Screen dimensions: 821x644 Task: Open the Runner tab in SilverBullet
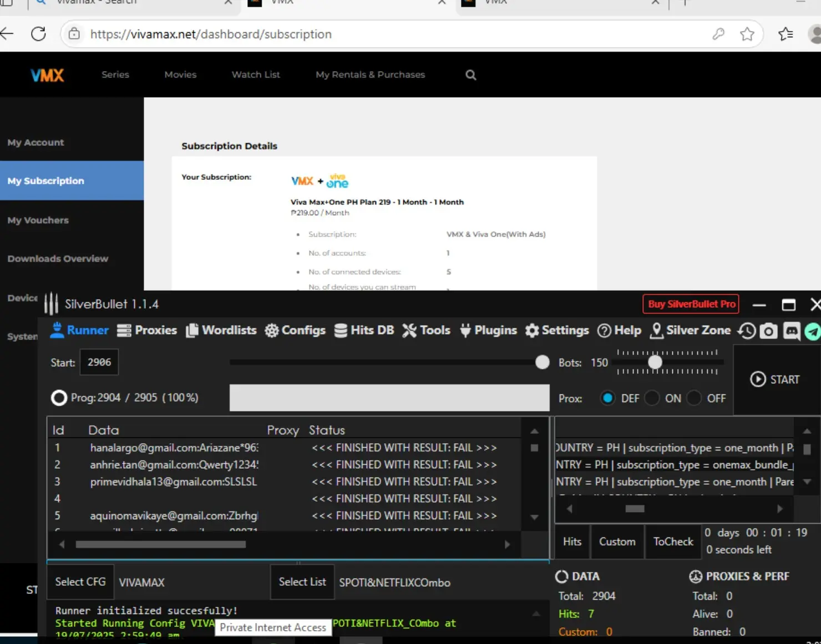pos(79,330)
